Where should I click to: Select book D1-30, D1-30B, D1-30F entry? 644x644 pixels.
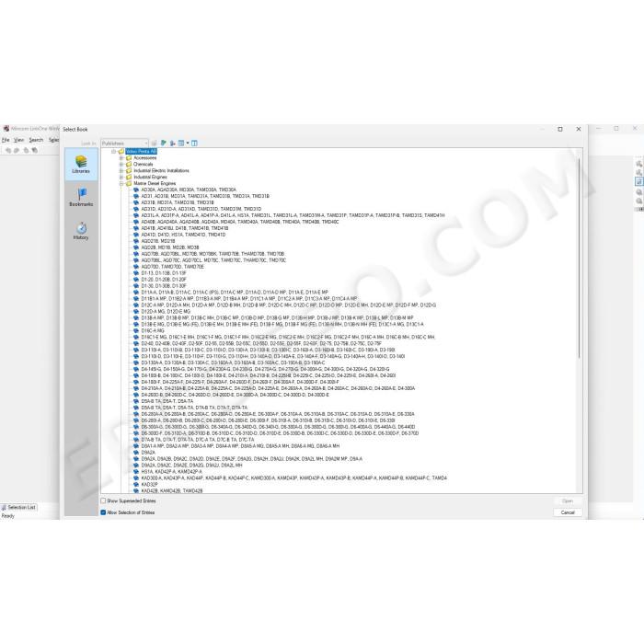(x=164, y=286)
